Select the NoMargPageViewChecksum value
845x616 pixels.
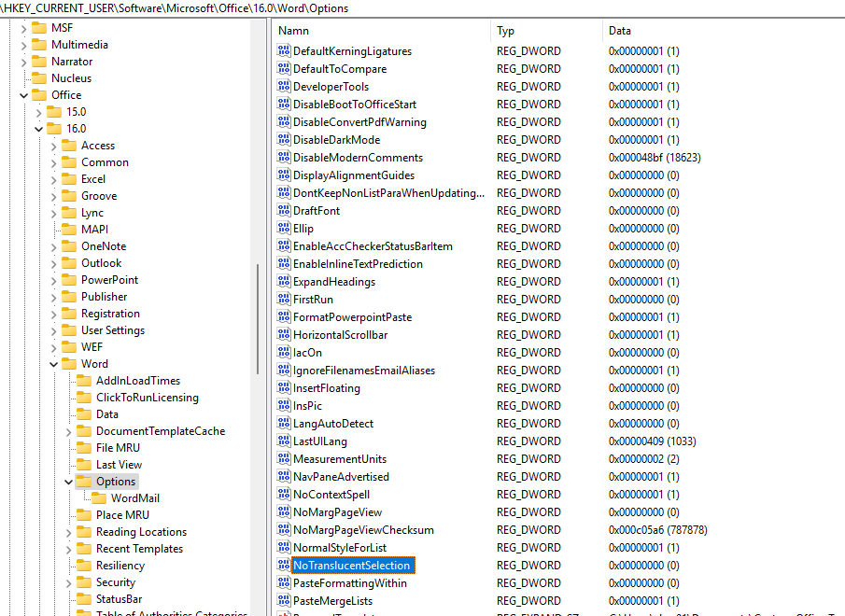(x=363, y=530)
